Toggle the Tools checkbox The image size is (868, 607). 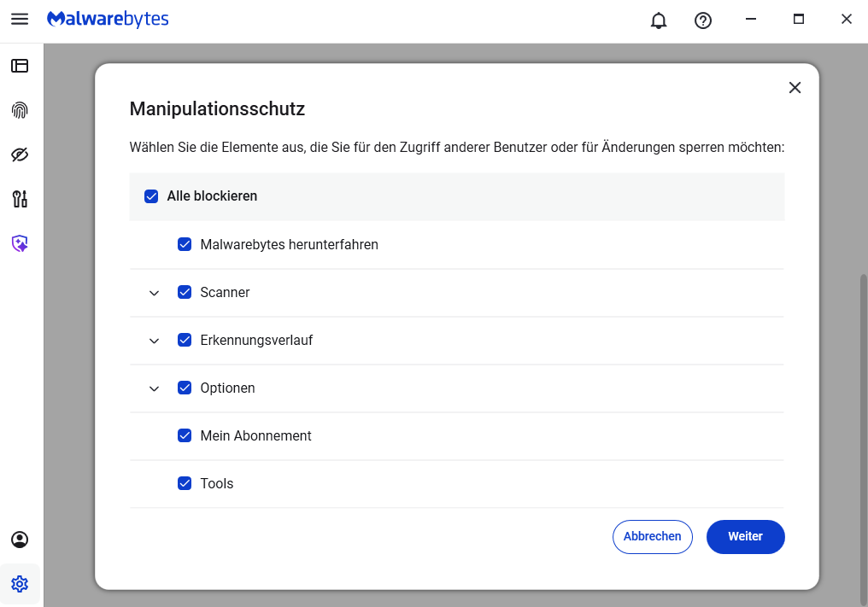185,483
